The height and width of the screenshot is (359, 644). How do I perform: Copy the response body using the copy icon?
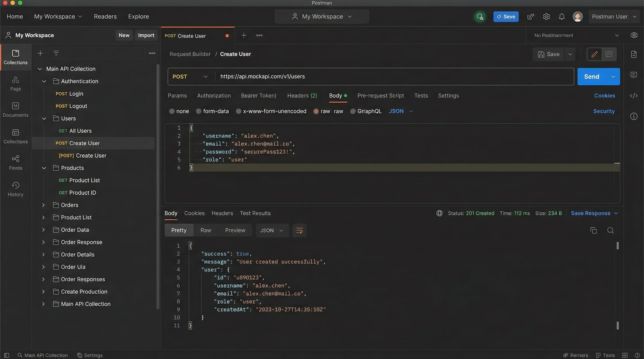point(593,230)
